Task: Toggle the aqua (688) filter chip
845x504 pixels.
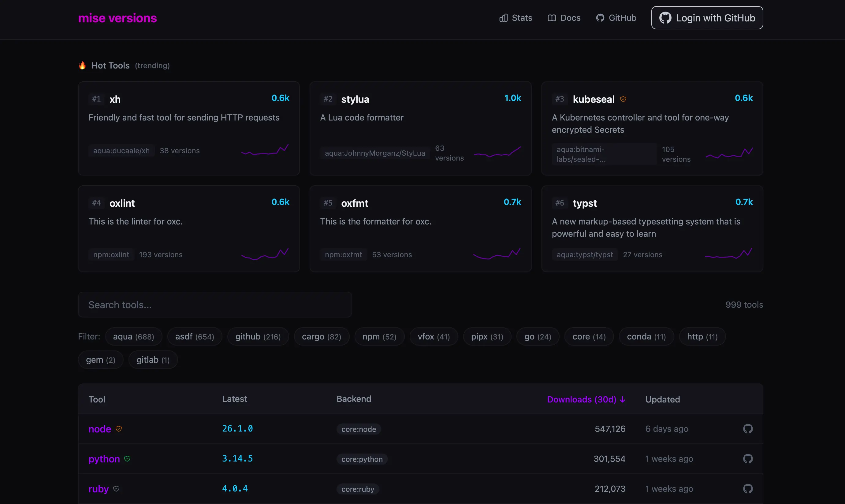Action: pyautogui.click(x=133, y=337)
